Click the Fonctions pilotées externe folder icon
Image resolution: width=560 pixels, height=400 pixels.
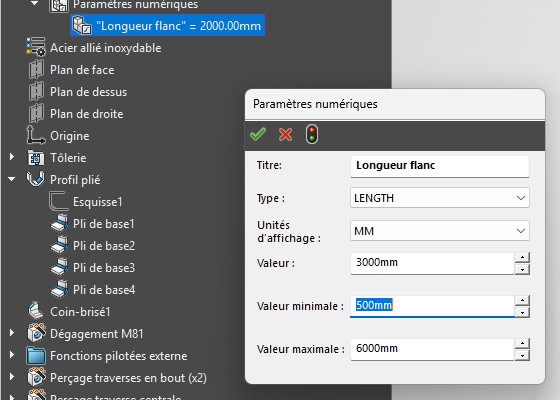coord(36,355)
